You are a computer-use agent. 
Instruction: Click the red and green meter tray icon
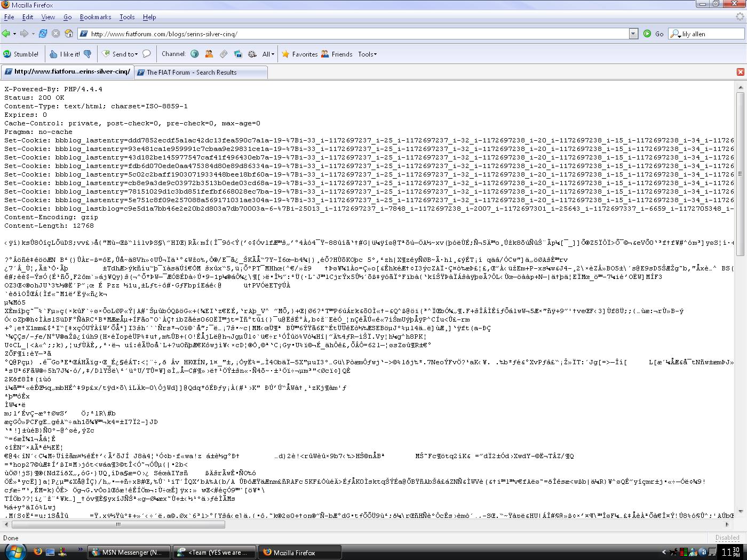point(683,552)
